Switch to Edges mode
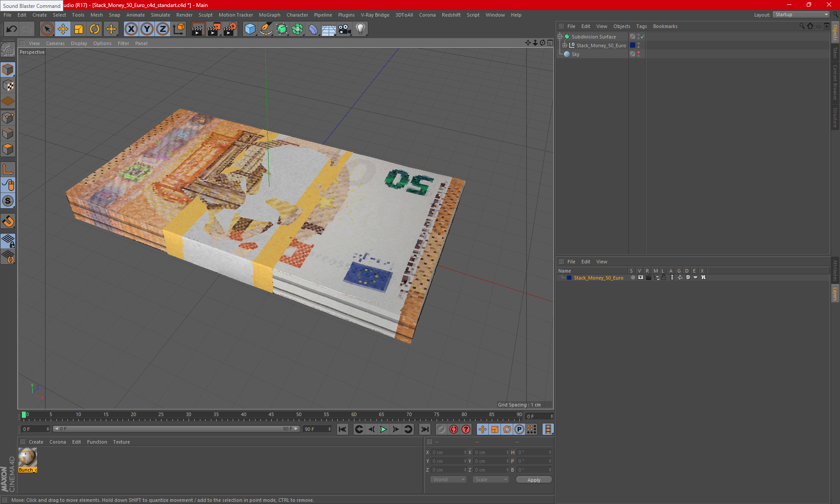 tap(8, 133)
